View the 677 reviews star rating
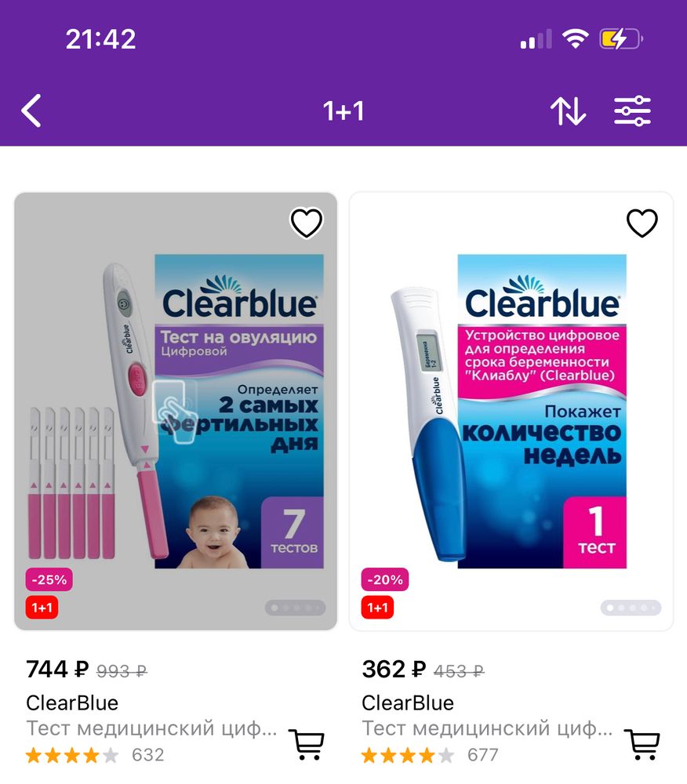Screen dimensions: 687x784 [x=430, y=755]
